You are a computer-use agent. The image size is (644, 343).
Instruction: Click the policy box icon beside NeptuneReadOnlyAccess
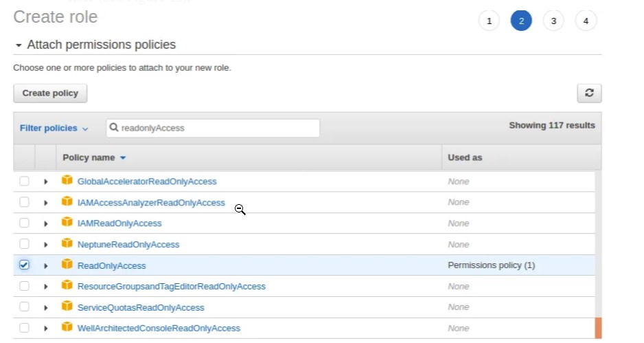coord(67,243)
